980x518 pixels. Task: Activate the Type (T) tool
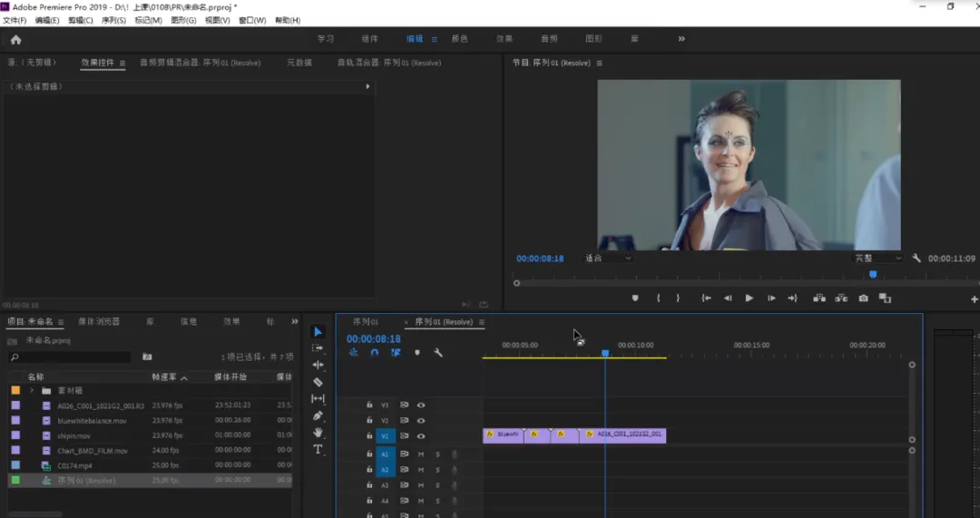coord(318,449)
